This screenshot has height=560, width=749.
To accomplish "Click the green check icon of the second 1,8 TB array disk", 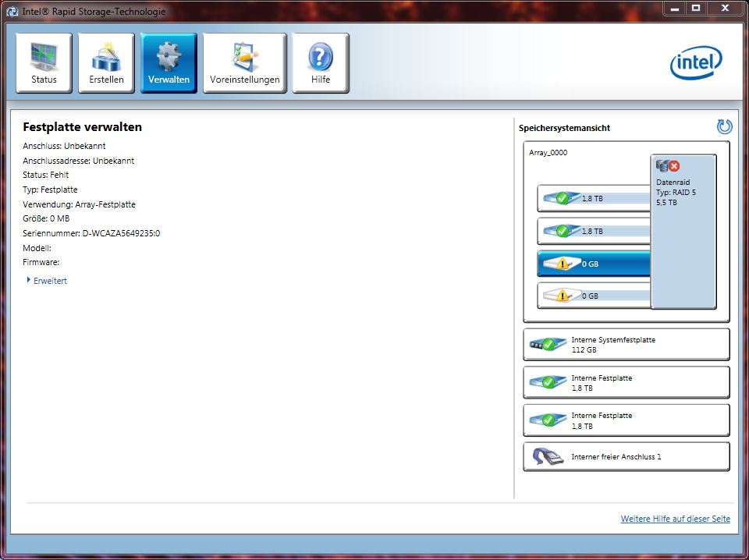I will click(x=563, y=231).
